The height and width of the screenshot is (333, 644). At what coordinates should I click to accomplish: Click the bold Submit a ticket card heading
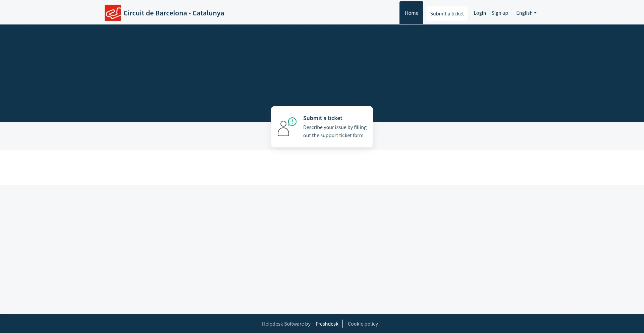tap(322, 118)
